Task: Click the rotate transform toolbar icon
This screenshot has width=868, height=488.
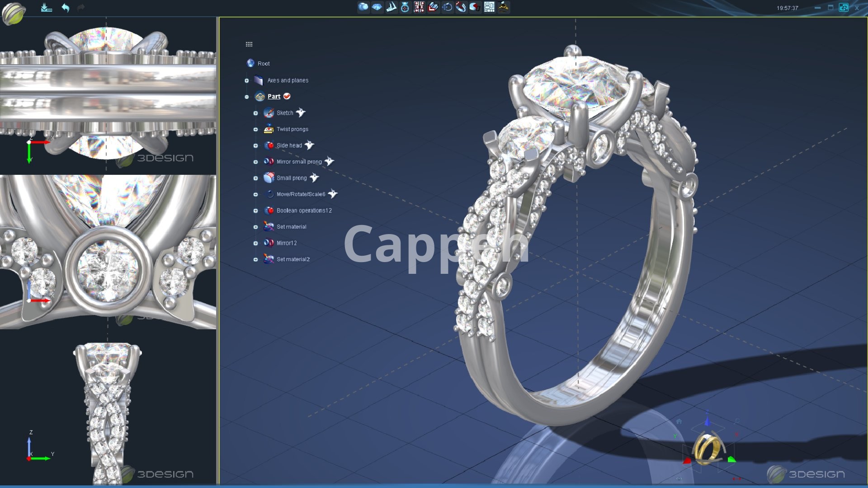Action: [x=447, y=7]
